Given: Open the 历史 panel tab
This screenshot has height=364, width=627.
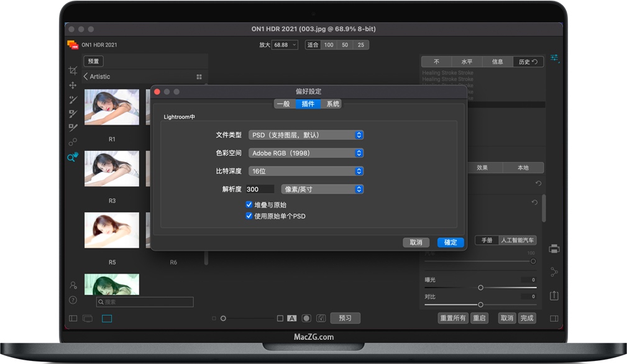Looking at the screenshot, I should (528, 61).
